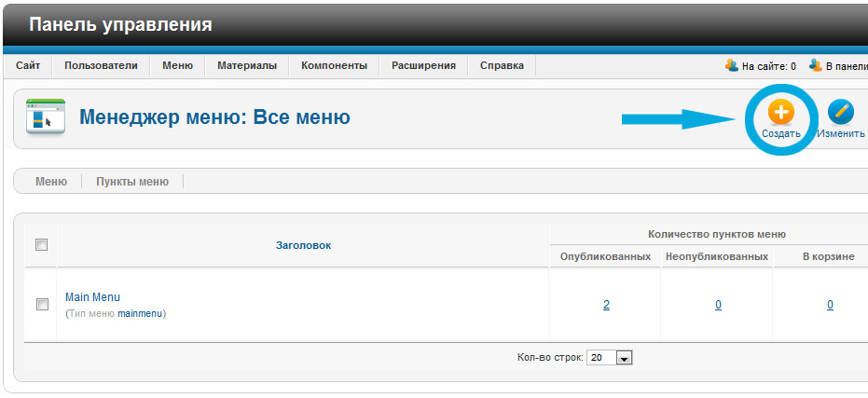Screen dimensions: 868x398
Task: Click the Menu Manager window icon
Action: pos(45,118)
